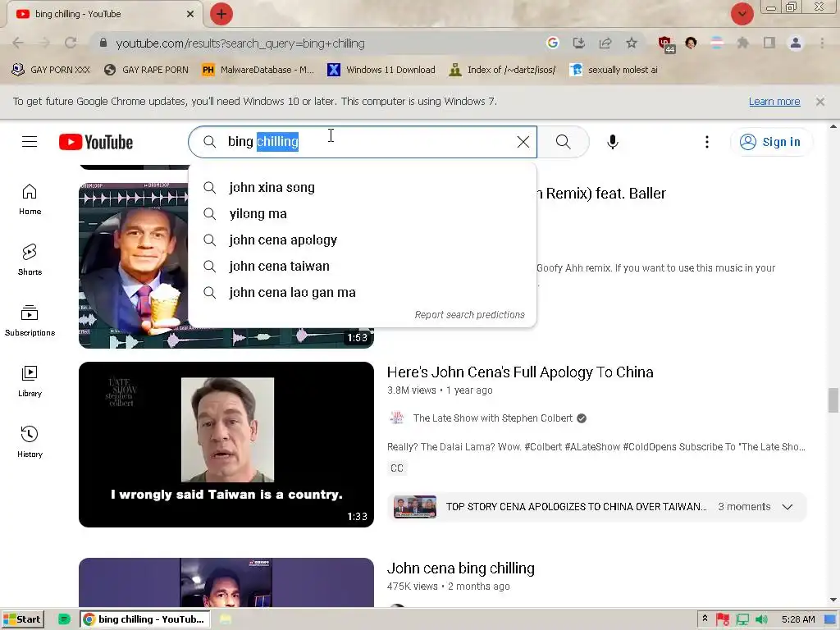The height and width of the screenshot is (630, 840).
Task: Click the browser back arrow
Action: point(18,43)
